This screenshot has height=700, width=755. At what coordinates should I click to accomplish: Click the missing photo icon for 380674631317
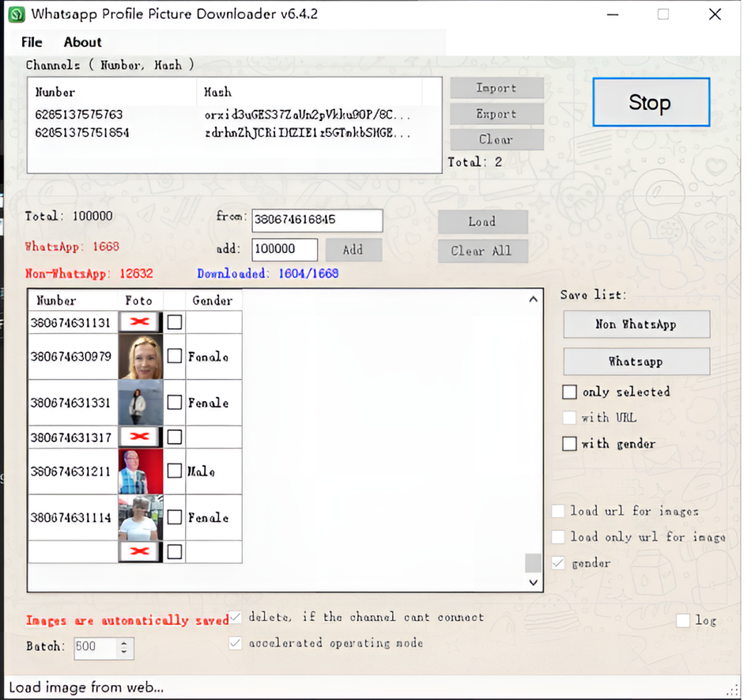[139, 437]
